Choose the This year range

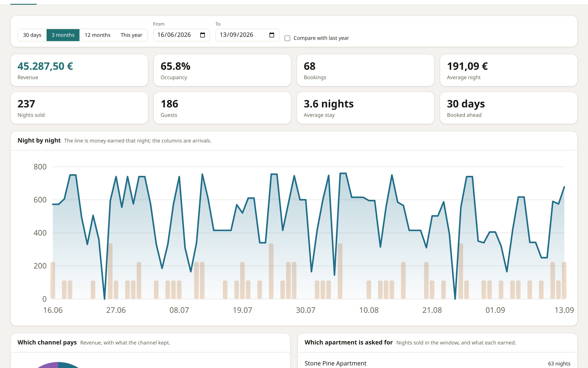pos(131,35)
